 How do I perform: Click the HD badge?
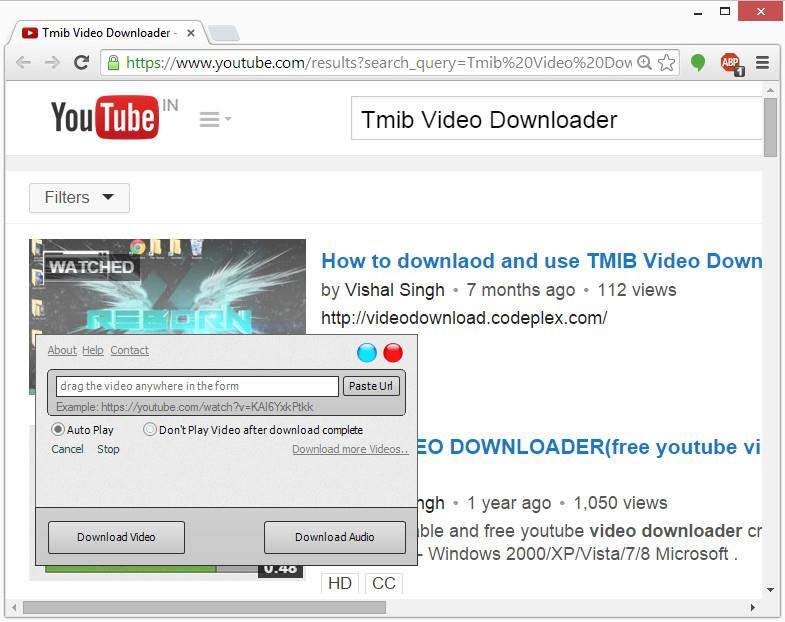(340, 583)
